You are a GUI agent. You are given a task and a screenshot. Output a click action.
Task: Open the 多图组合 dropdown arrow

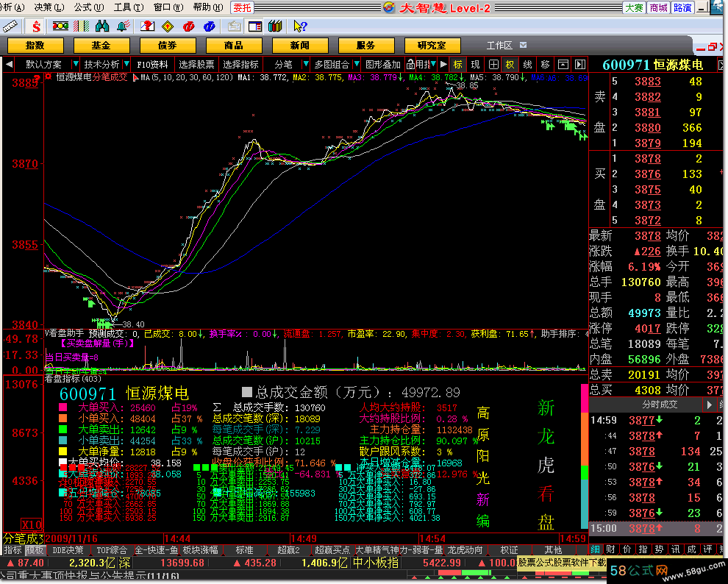click(x=357, y=63)
